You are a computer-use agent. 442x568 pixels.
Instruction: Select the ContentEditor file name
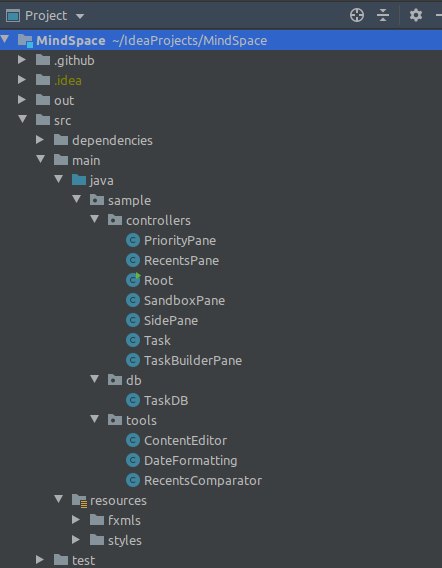185,440
